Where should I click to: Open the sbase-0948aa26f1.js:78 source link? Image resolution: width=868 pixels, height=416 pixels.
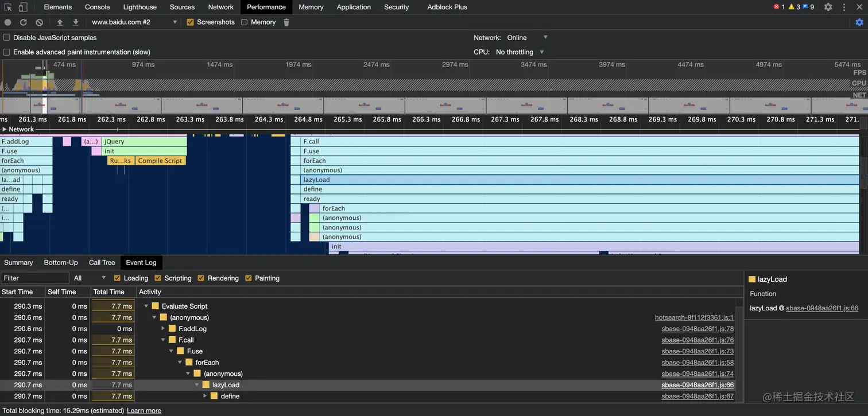[697, 329]
